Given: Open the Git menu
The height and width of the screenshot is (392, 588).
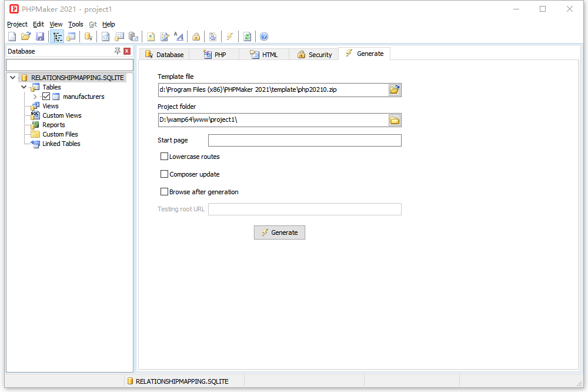Looking at the screenshot, I should (93, 24).
